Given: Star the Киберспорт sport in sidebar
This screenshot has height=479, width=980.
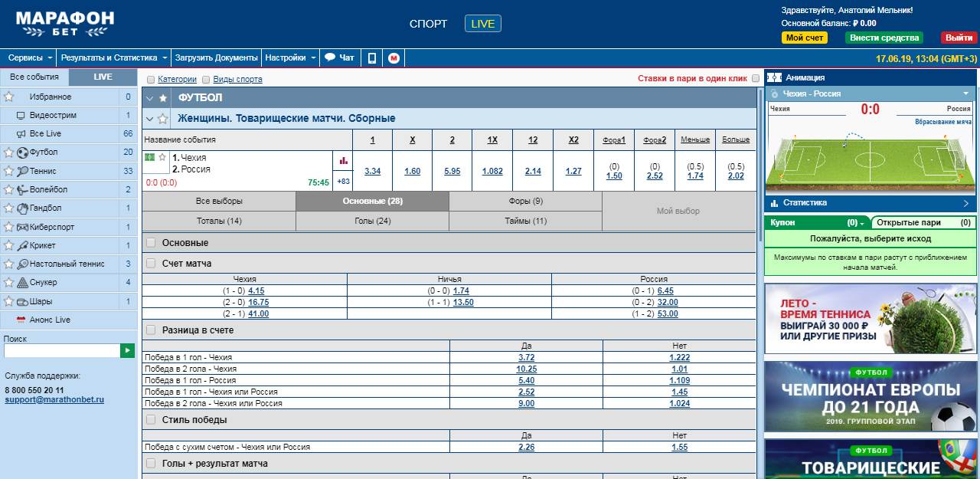Looking at the screenshot, I should click(x=9, y=227).
